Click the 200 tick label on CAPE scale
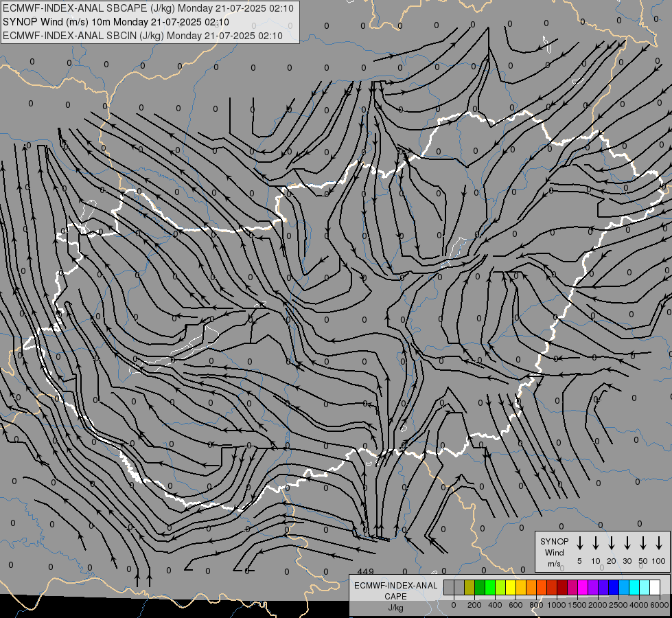Image resolution: width=672 pixels, height=618 pixels. tap(474, 605)
